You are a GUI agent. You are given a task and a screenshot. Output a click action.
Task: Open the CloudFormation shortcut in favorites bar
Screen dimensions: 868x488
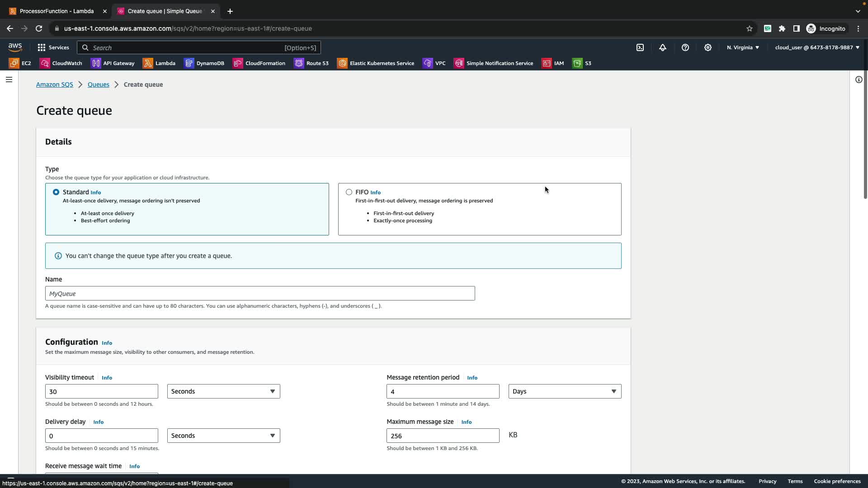click(x=259, y=63)
